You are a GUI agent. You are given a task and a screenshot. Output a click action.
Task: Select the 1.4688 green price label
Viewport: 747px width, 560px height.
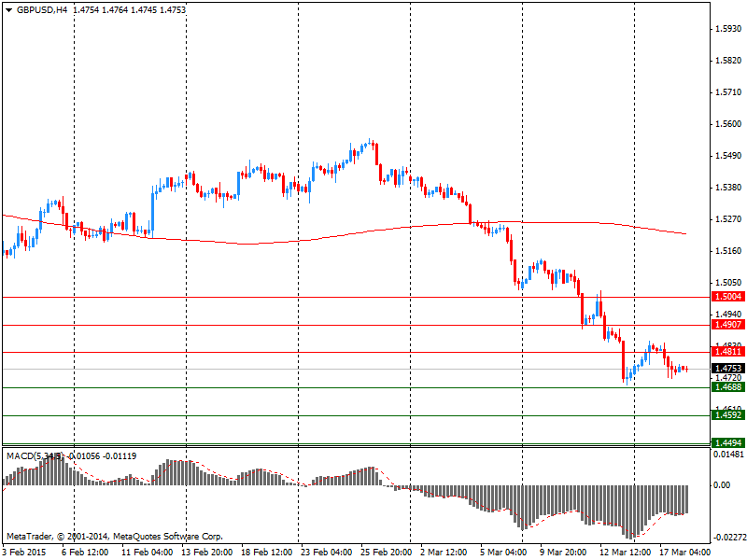point(728,386)
